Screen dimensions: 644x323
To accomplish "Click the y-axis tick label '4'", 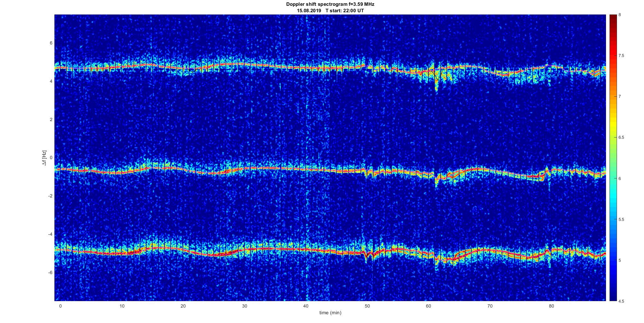I will 51,81.
